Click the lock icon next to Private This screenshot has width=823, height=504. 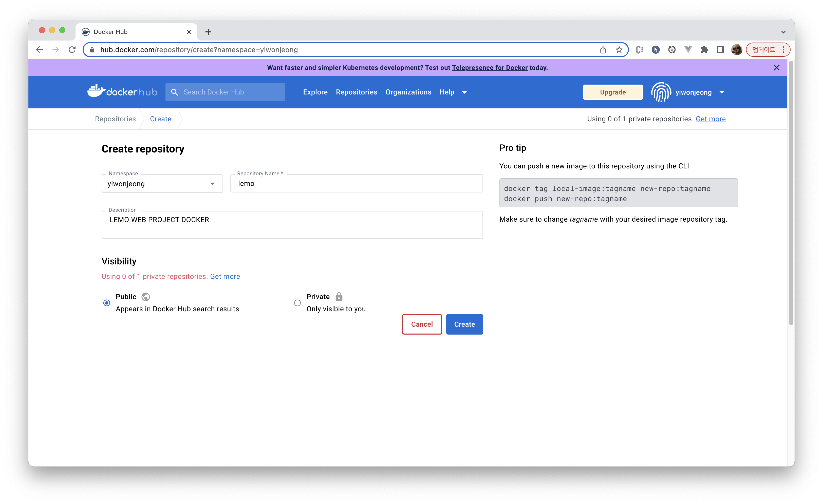pos(339,296)
